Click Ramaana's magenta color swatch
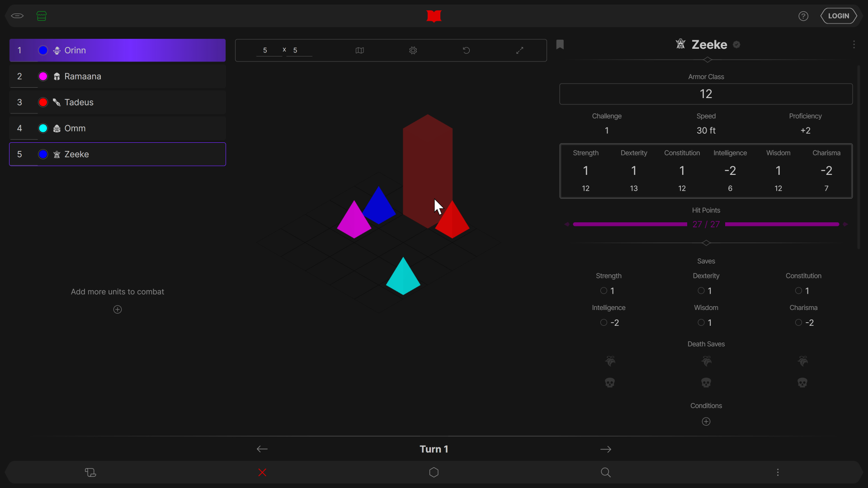This screenshot has width=868, height=488. [43, 76]
